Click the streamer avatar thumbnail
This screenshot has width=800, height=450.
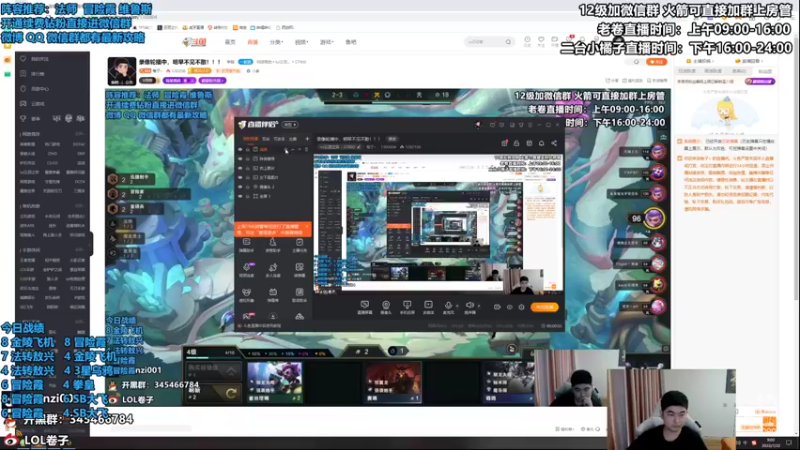tap(121, 71)
